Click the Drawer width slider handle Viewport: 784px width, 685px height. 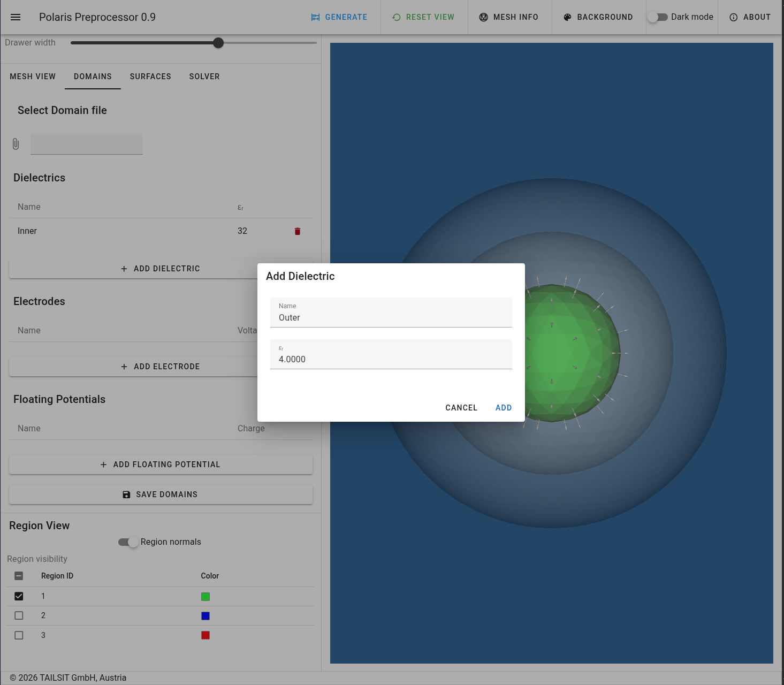[218, 43]
